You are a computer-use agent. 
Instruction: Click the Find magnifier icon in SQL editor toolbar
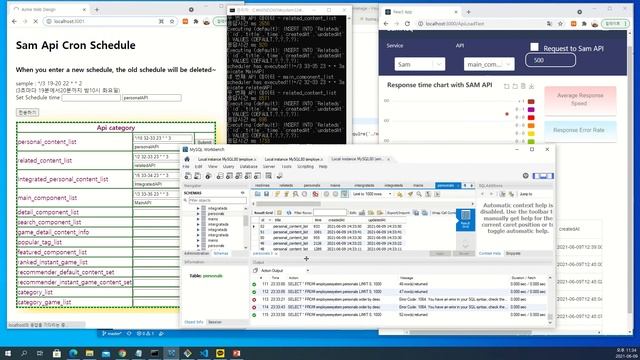pyautogui.click(x=419, y=194)
